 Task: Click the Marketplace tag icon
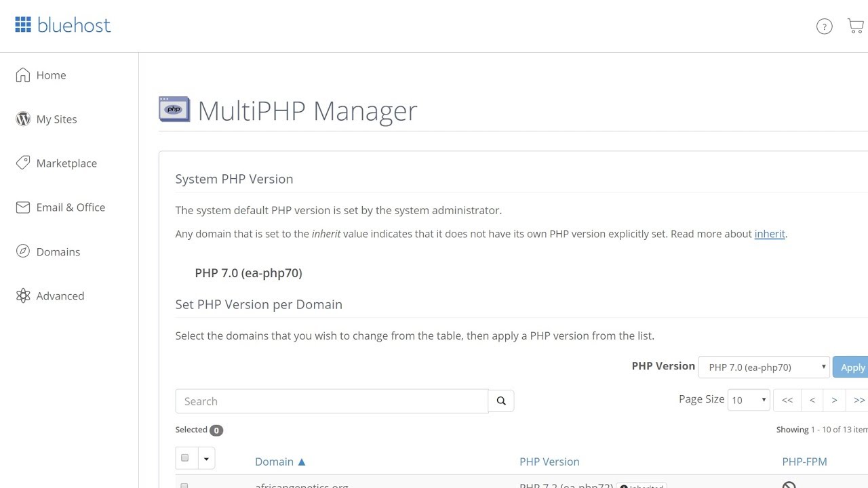coord(23,163)
